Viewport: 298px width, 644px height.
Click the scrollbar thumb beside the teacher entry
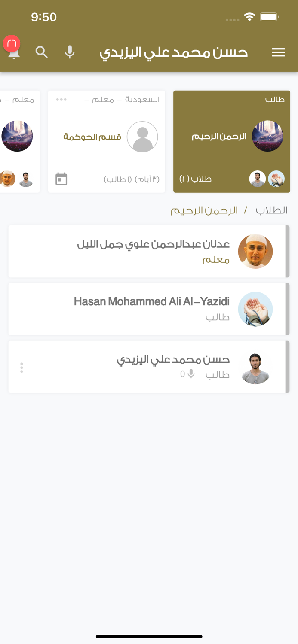(x=287, y=252)
